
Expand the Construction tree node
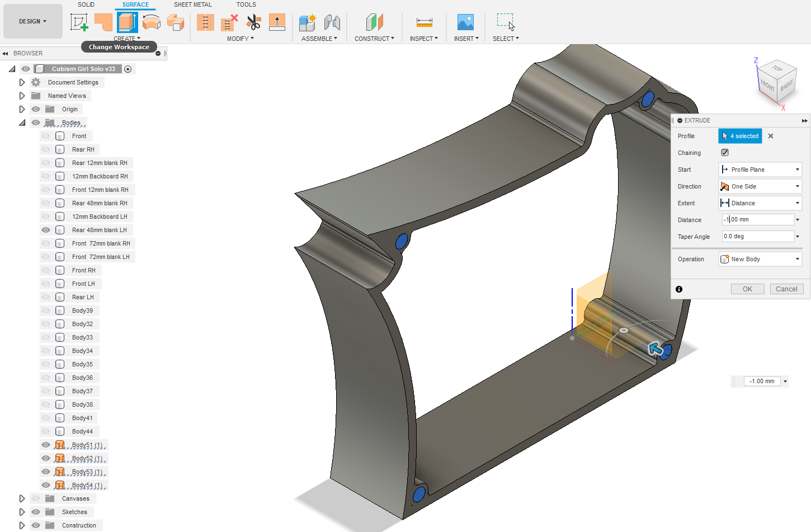[x=22, y=525]
